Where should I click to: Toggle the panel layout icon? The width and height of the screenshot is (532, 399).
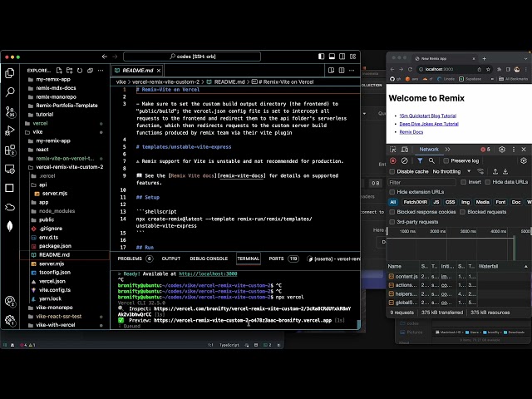[332, 57]
